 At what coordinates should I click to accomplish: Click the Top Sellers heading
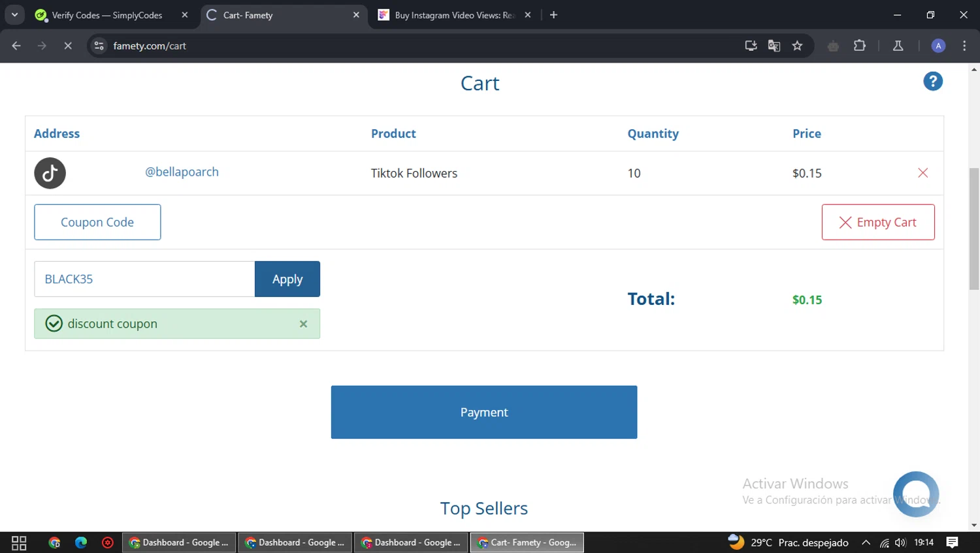click(484, 508)
